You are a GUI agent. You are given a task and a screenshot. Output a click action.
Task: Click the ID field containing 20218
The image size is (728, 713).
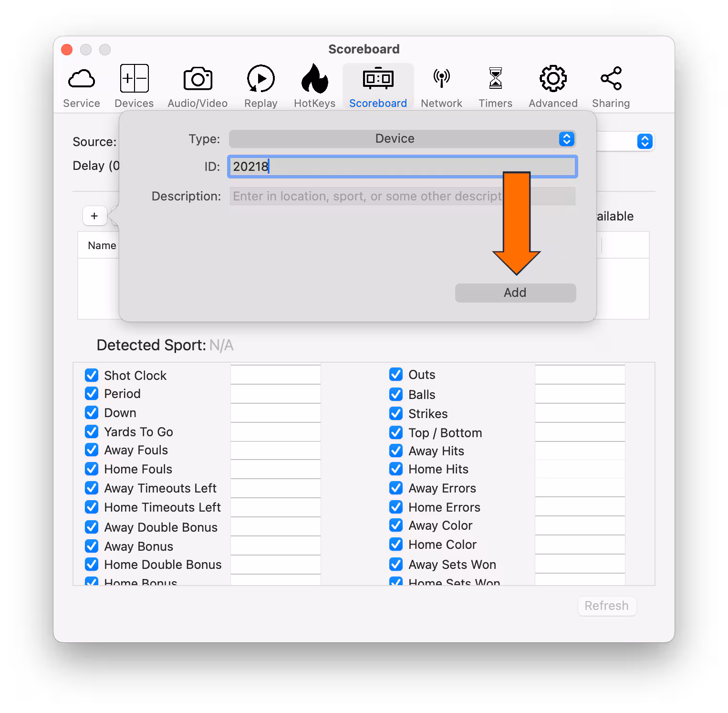(403, 167)
